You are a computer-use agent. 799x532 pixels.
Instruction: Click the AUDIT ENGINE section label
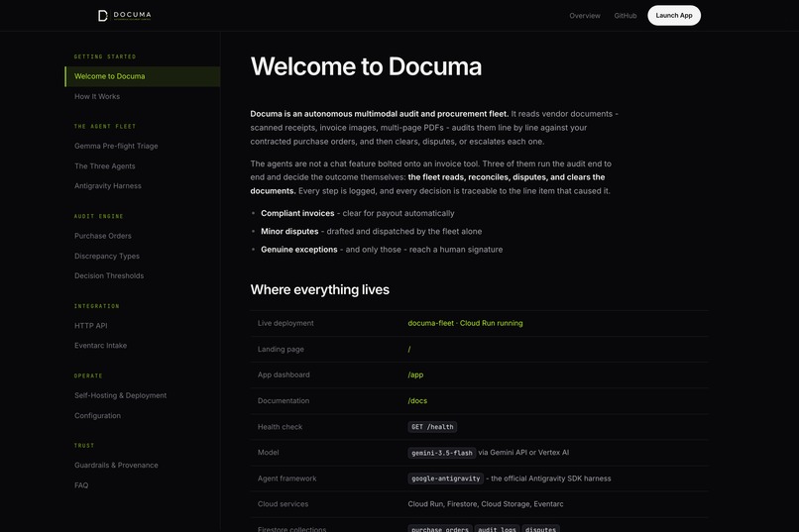[x=98, y=216]
